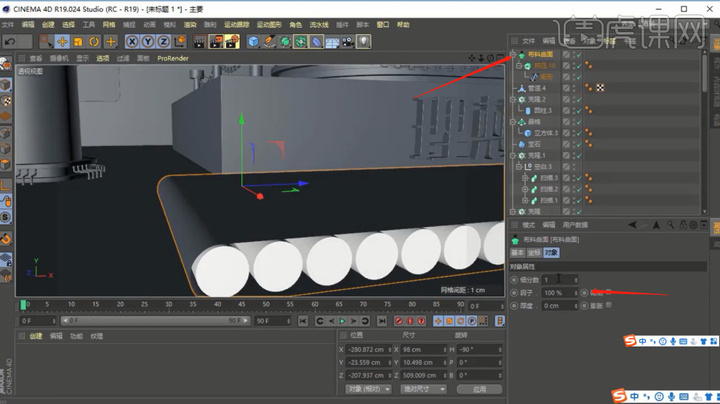Image resolution: width=720 pixels, height=404 pixels.
Task: Collapse the 空白.3 null node
Action: click(519, 167)
